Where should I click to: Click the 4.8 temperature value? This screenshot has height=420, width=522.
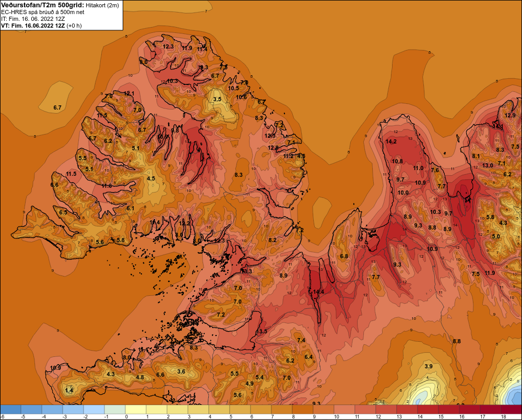click(x=139, y=377)
